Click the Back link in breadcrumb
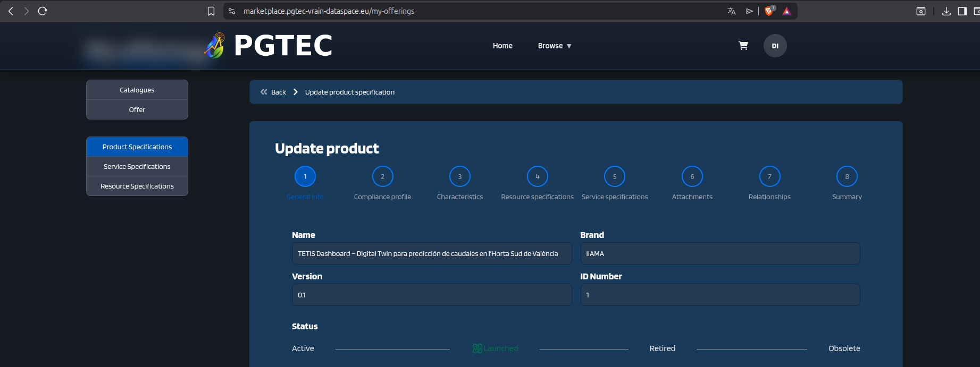Viewport: 980px width, 367px height. pos(279,92)
